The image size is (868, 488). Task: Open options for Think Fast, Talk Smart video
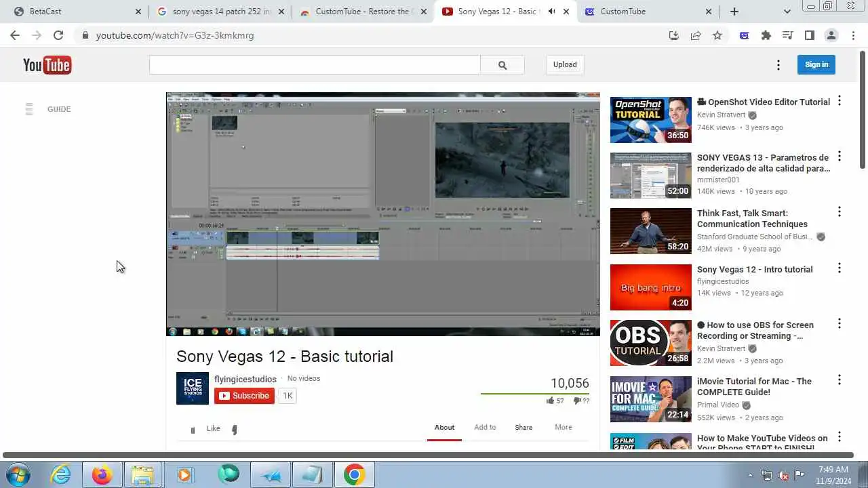[x=840, y=212]
